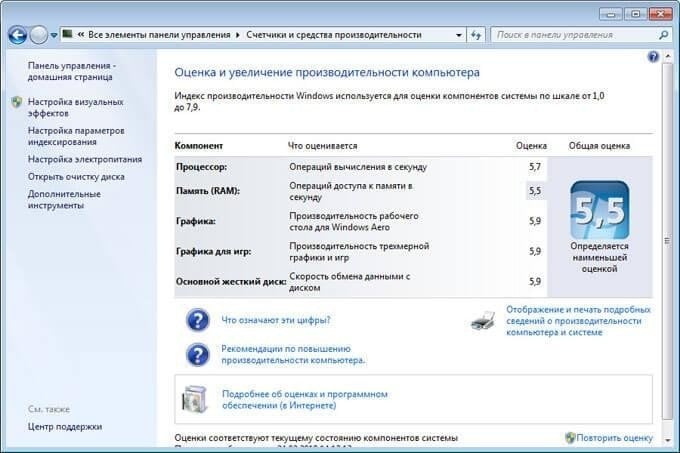Open recent pages dropdown arrow near Back
This screenshot has width=680, height=453.
tap(54, 36)
